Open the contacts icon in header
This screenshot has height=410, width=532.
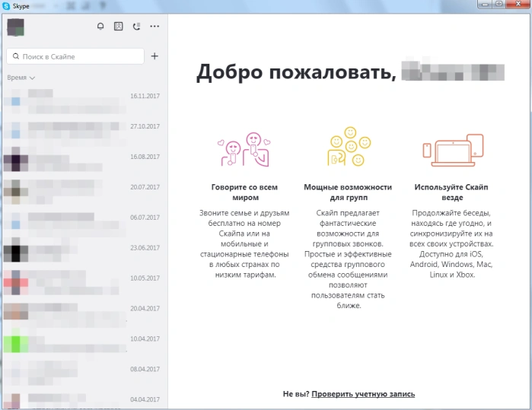tap(119, 26)
